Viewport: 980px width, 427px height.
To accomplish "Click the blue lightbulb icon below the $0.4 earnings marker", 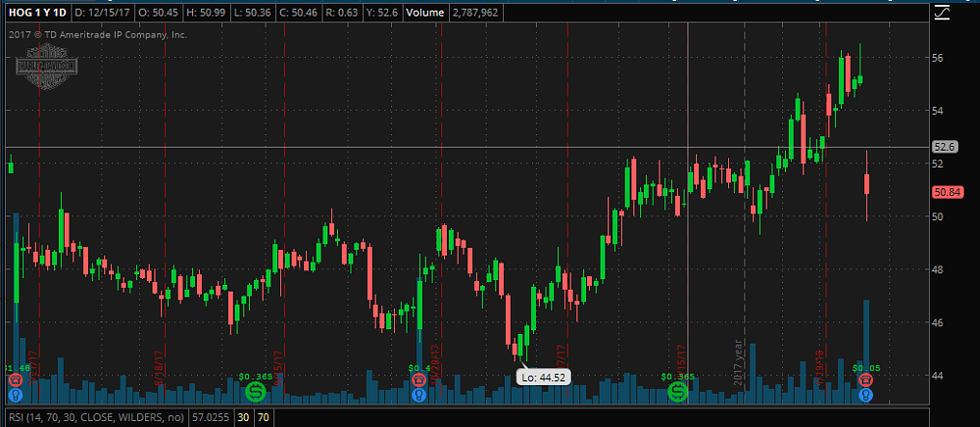I will pos(418,395).
